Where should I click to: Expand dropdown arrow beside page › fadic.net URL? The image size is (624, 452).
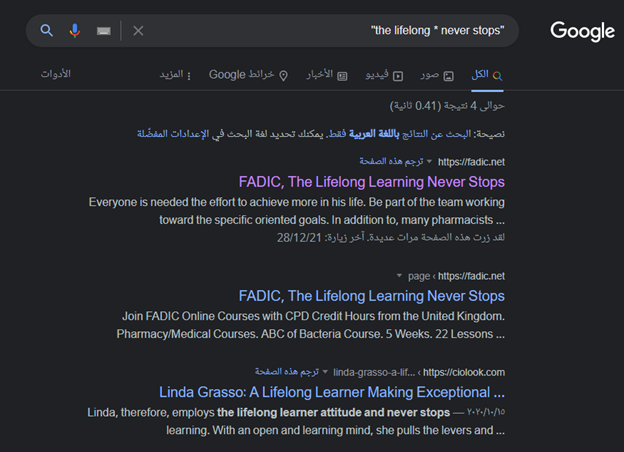click(398, 275)
